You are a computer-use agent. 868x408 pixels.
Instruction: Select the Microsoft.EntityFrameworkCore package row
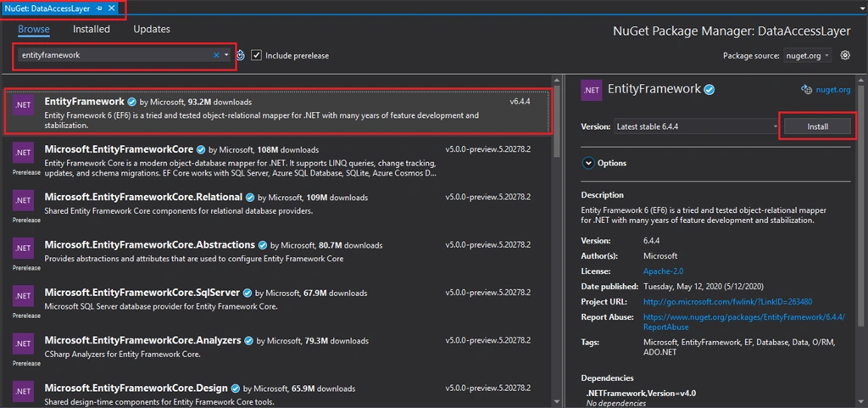[x=278, y=159]
